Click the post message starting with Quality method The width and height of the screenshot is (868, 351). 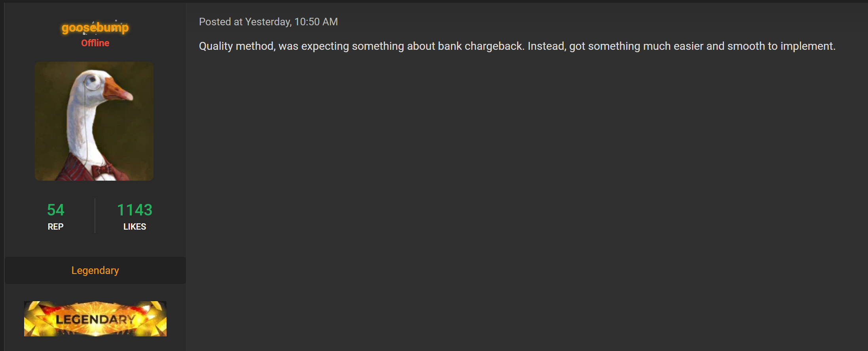pyautogui.click(x=517, y=46)
